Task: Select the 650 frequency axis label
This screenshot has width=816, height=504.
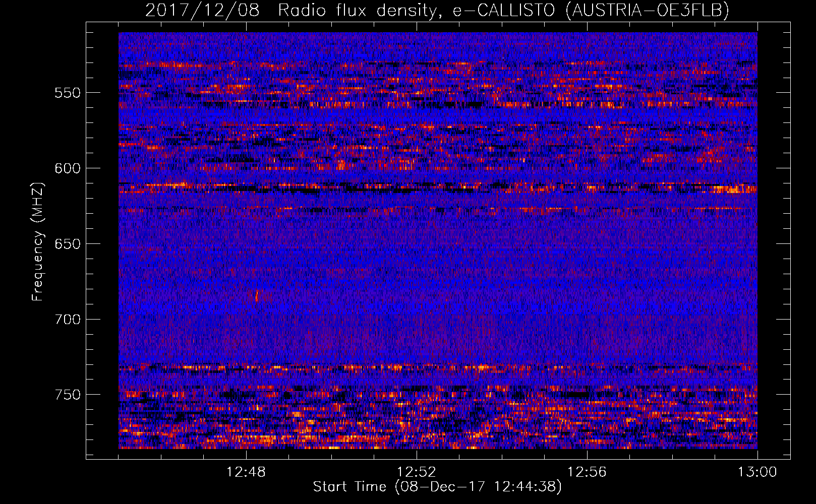Action: [68, 244]
